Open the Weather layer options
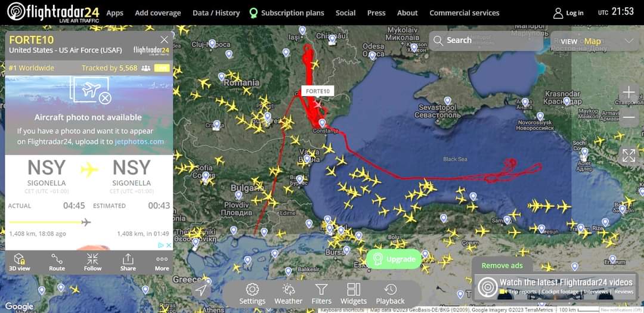The width and height of the screenshot is (644, 313). point(289,294)
